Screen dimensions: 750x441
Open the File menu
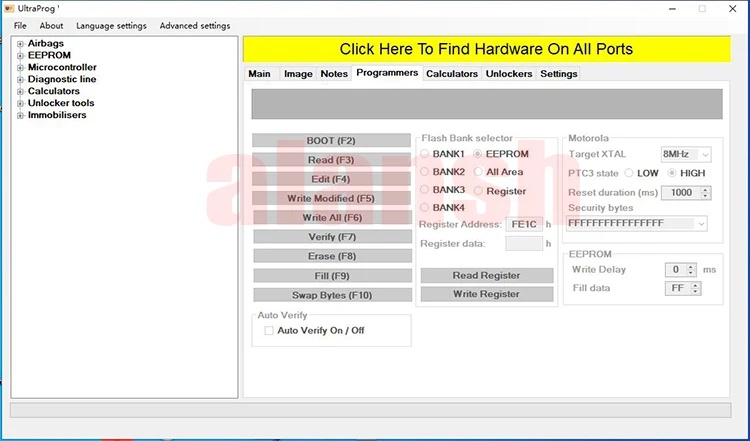20,26
